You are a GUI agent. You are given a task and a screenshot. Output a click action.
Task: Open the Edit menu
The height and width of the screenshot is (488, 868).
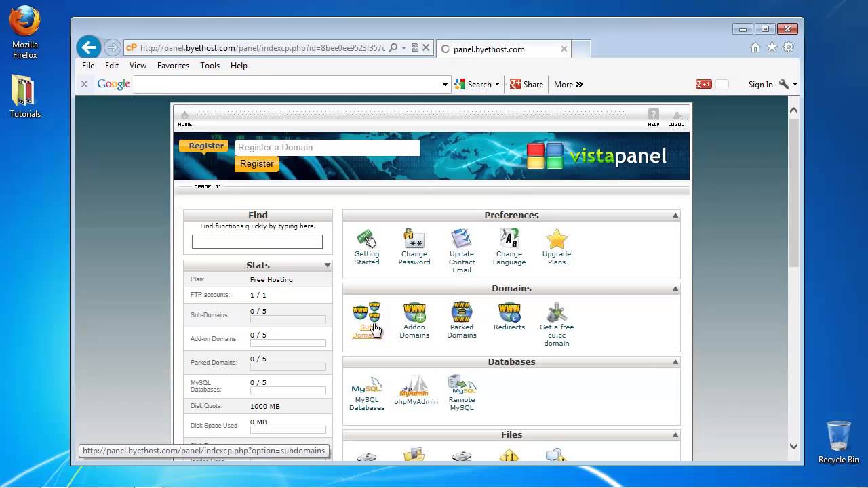click(112, 66)
